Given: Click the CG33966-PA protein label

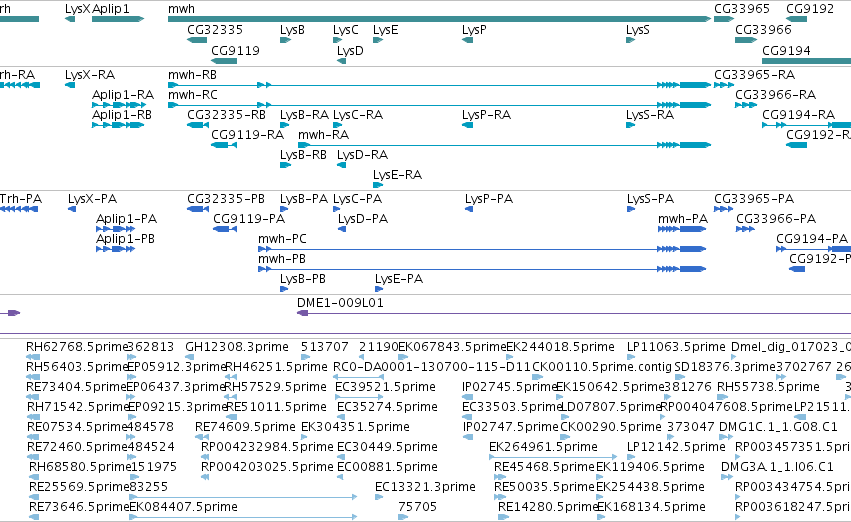Looking at the screenshot, I should pos(776,219).
